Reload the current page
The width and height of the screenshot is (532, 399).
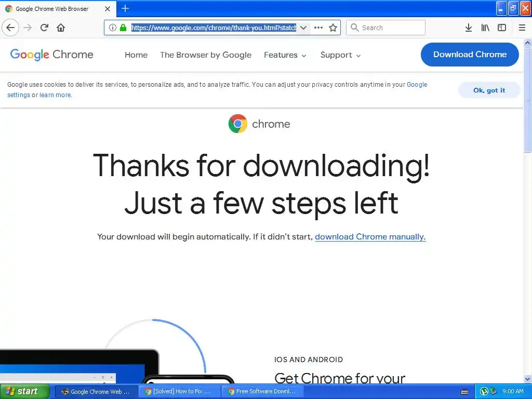44,28
